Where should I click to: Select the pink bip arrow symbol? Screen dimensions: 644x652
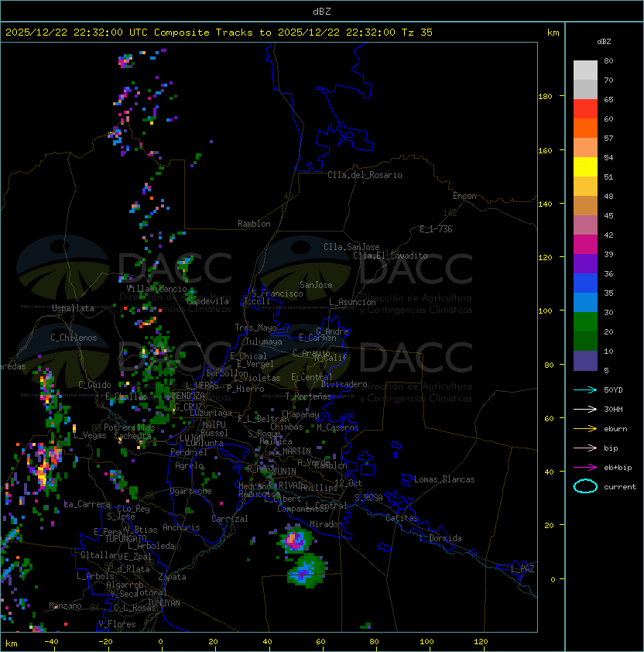click(585, 448)
